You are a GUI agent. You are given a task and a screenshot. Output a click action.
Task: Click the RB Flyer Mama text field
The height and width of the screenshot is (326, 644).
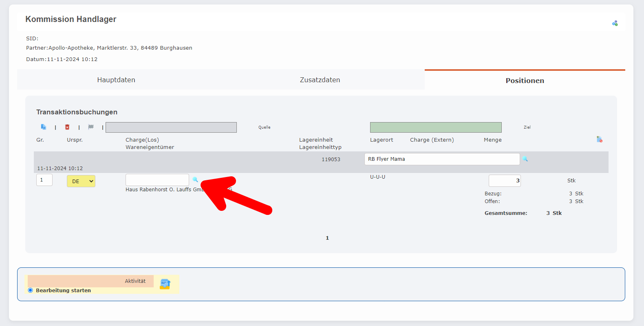(442, 159)
